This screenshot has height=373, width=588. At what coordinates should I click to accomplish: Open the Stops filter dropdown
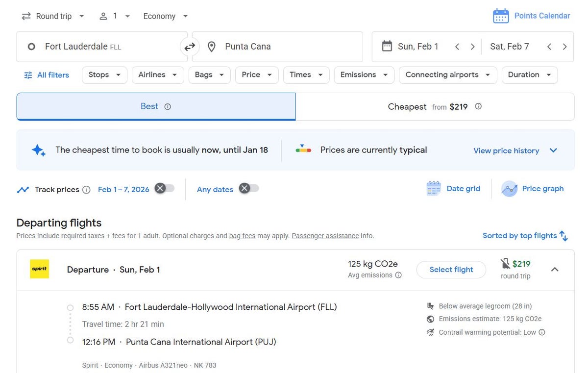point(104,75)
